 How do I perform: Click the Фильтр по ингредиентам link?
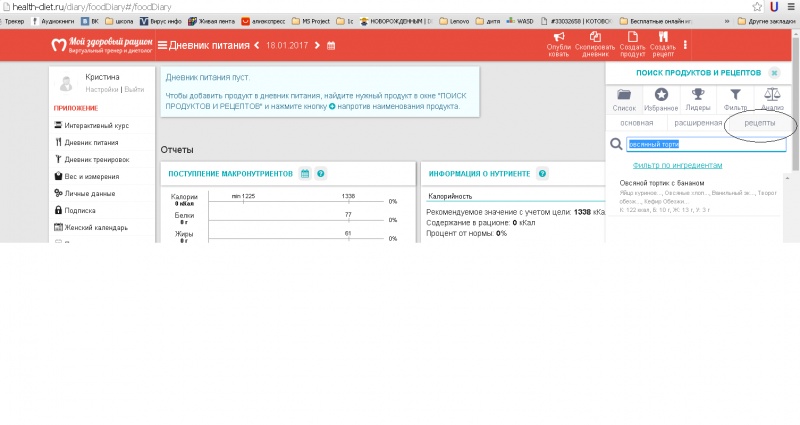tap(678, 165)
